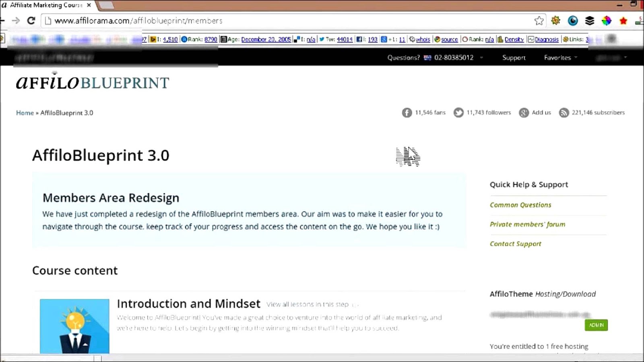Click the Facebook fans icon
Screen dimensions: 644x362
pos(407,113)
